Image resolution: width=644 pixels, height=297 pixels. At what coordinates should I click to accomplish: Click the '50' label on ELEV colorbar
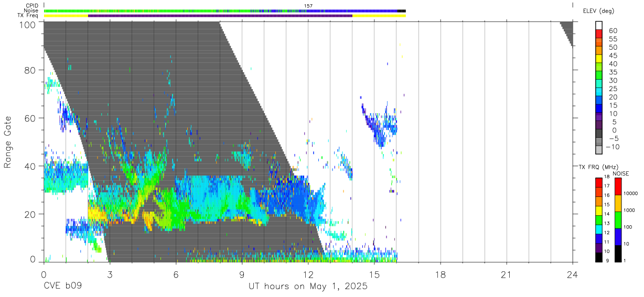pyautogui.click(x=613, y=47)
